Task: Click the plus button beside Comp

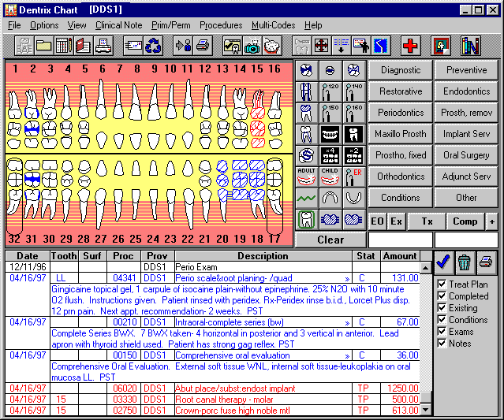Action: tap(492, 221)
